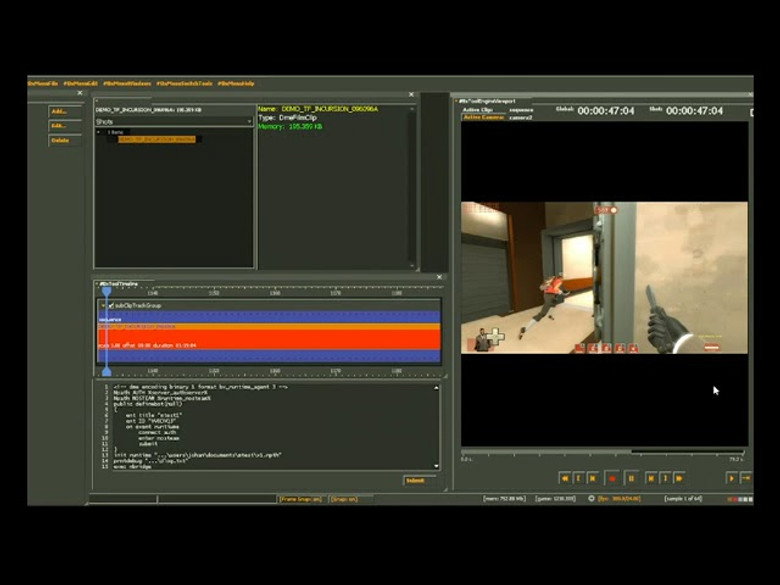Click the pause button
Viewport: 780px width, 585px height.
tap(631, 478)
